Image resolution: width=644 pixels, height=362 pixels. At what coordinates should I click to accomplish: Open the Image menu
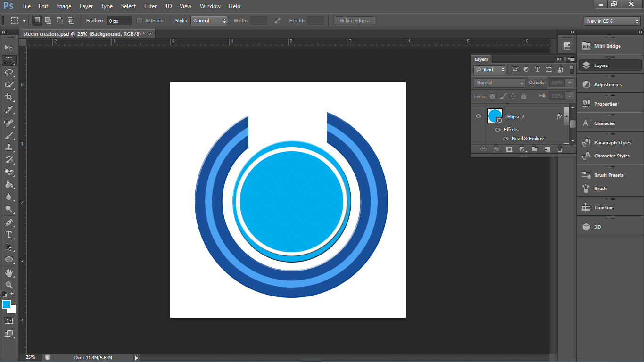coord(64,6)
